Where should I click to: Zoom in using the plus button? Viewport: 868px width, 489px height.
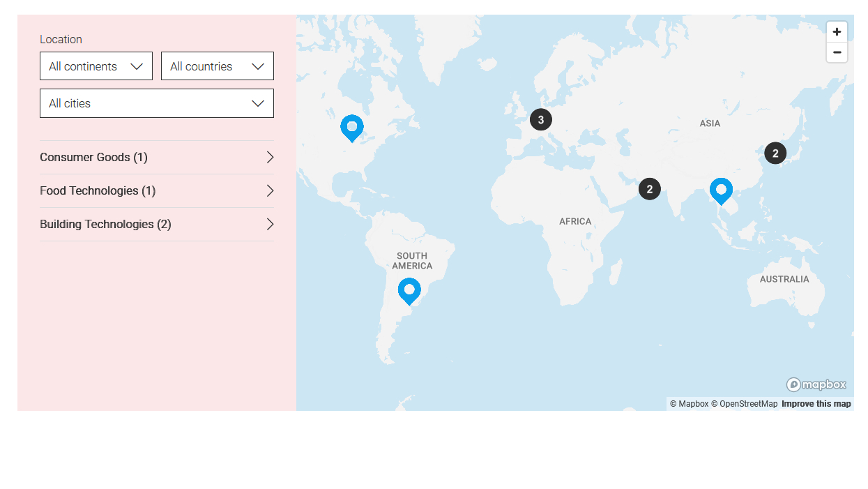pos(837,31)
